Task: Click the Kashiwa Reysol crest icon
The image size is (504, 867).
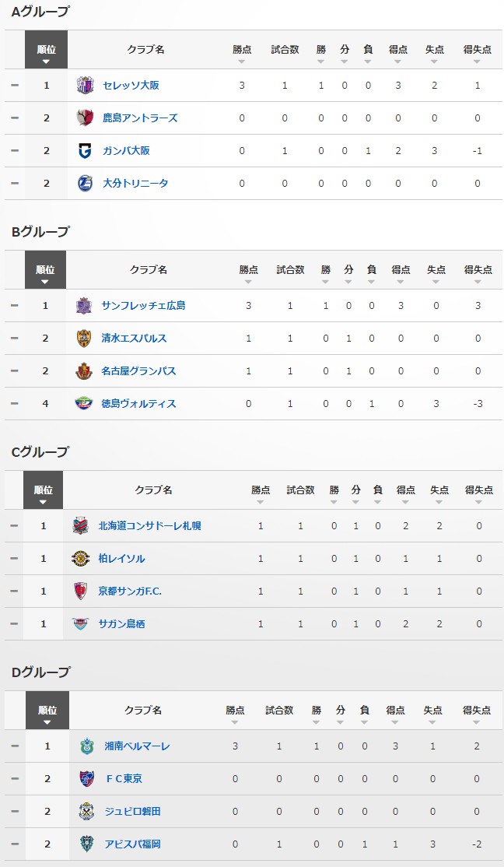Action: coord(81,558)
